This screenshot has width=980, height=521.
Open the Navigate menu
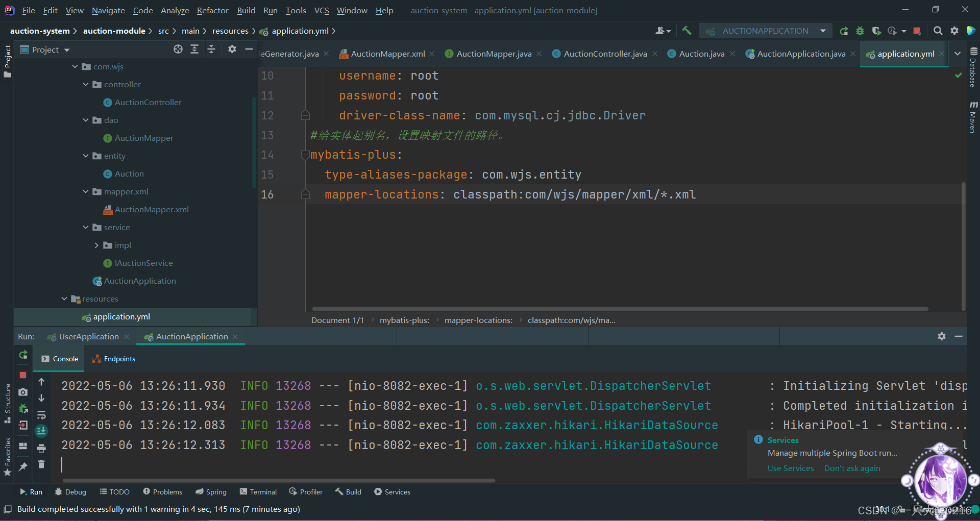click(108, 10)
